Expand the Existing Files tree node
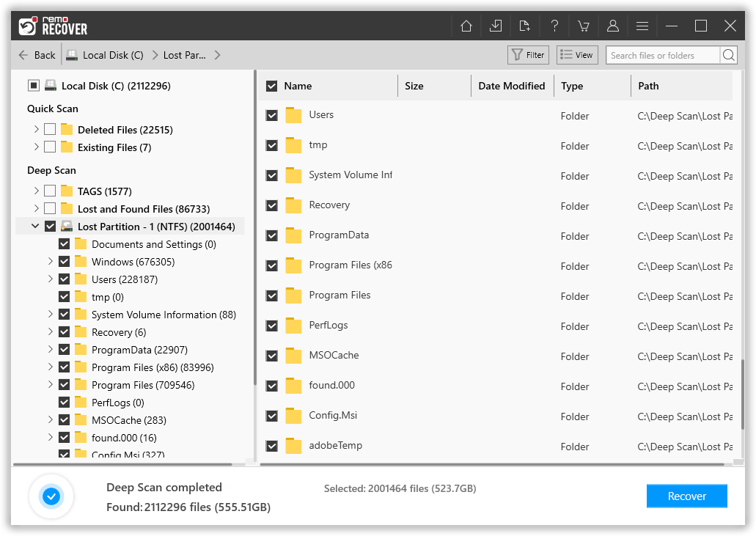Viewport: 756px width, 536px height. point(36,147)
